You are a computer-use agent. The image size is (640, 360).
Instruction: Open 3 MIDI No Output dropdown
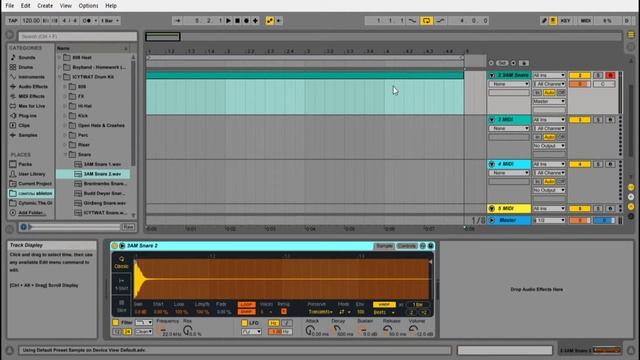pyautogui.click(x=549, y=146)
